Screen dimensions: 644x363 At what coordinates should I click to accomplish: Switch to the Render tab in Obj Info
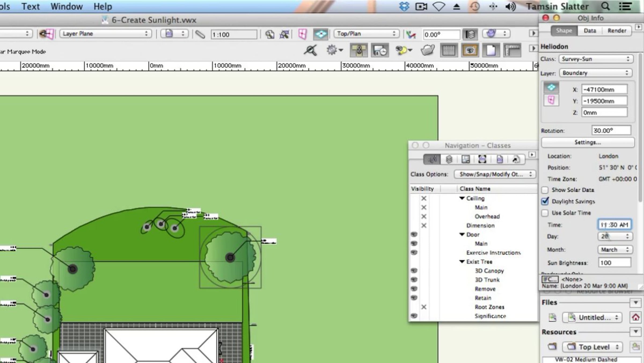click(x=617, y=31)
